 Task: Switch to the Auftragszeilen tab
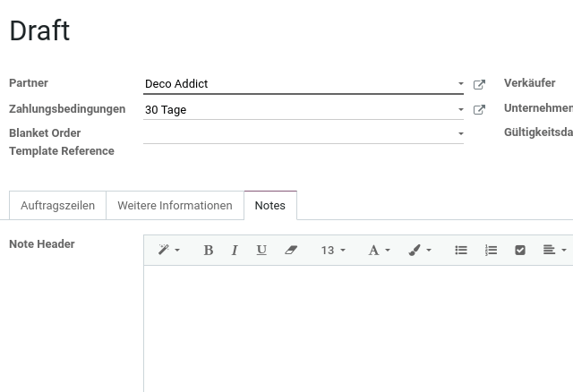click(57, 205)
